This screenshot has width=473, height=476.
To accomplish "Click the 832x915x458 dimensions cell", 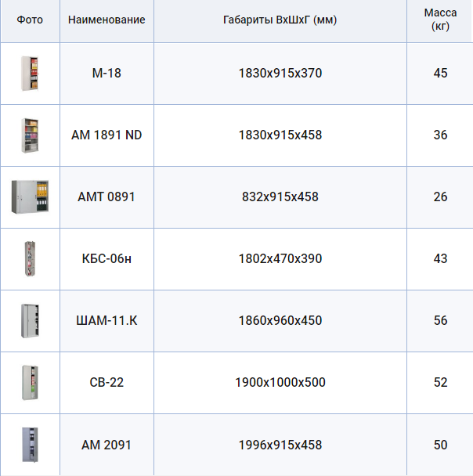I will coord(280,197).
